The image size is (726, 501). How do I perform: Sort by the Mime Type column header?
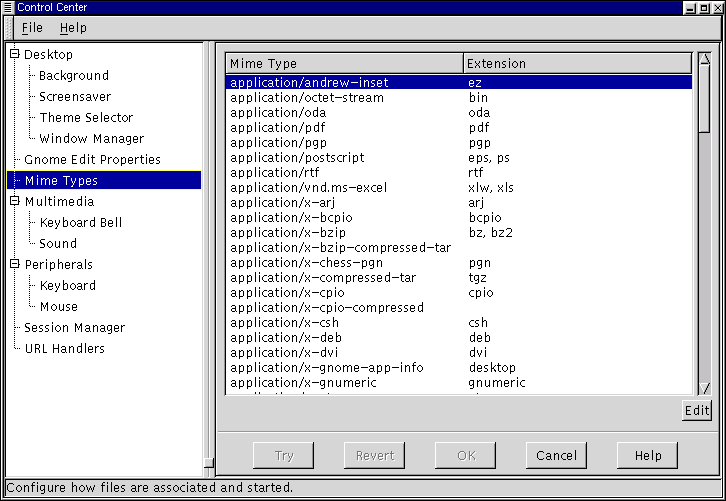point(344,64)
